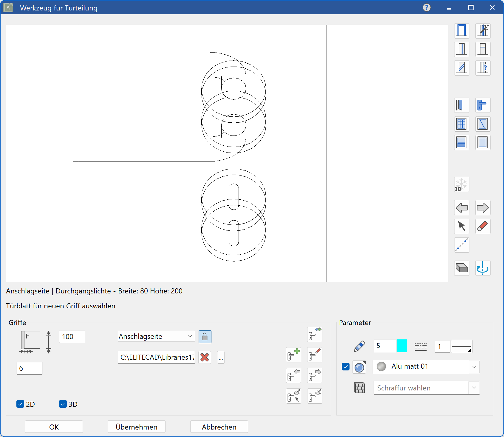The height and width of the screenshot is (437, 504).
Task: Click the pen parameter pencil icon
Action: click(x=359, y=346)
